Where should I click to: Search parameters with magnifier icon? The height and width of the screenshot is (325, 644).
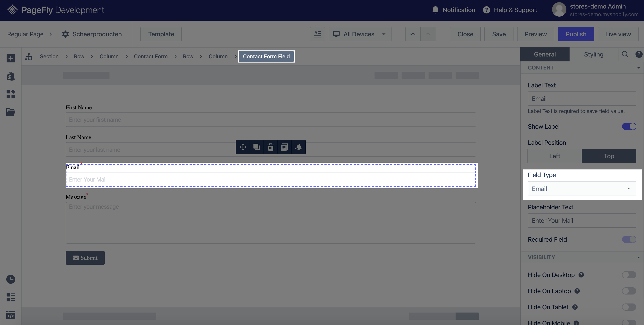click(x=625, y=54)
